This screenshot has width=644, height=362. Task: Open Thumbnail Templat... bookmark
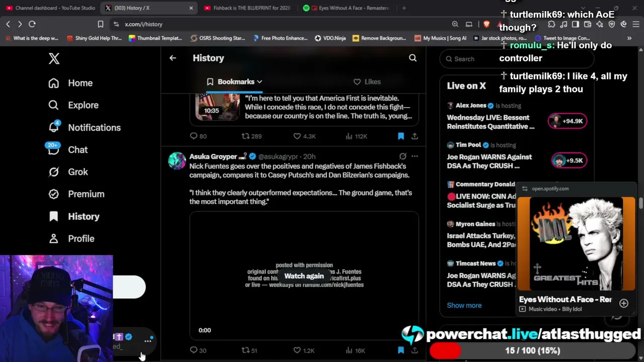[x=155, y=38]
